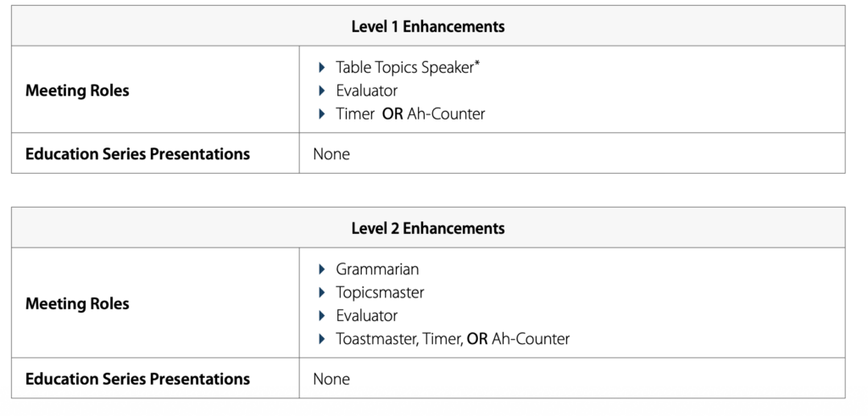Screen dimensions: 868x416
Task: Click the Grammarian role text
Action: tap(377, 269)
